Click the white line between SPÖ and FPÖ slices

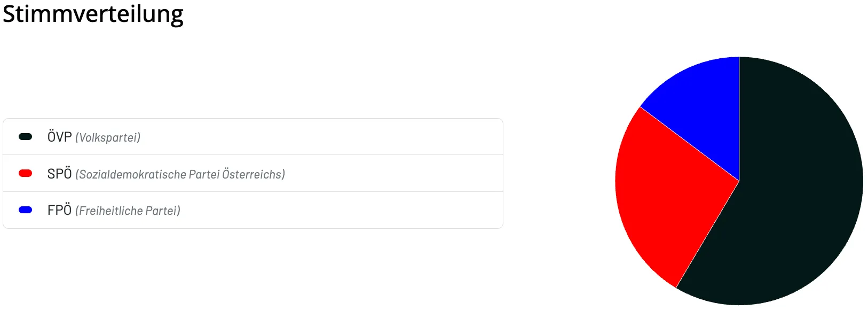(x=690, y=143)
